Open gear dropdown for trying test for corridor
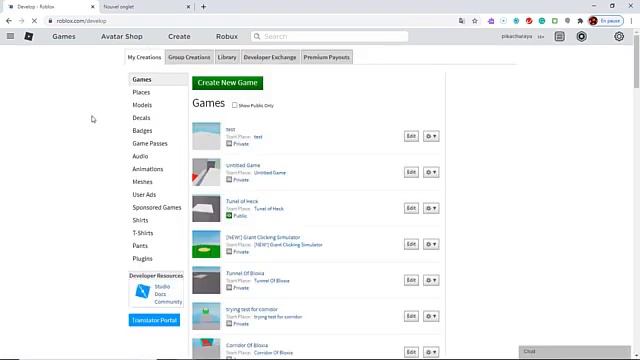The width and height of the screenshot is (640, 360). coord(431,316)
